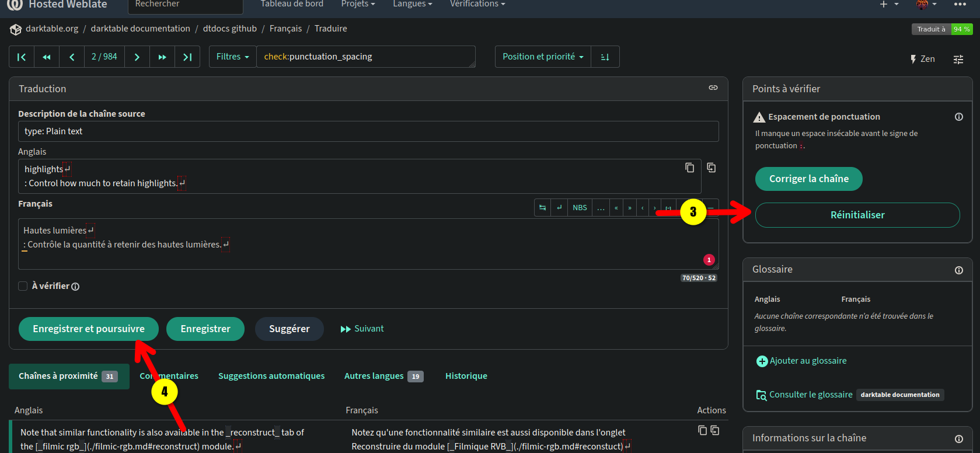980x453 pixels.
Task: Go to first string navigation icon
Action: tap(22, 57)
